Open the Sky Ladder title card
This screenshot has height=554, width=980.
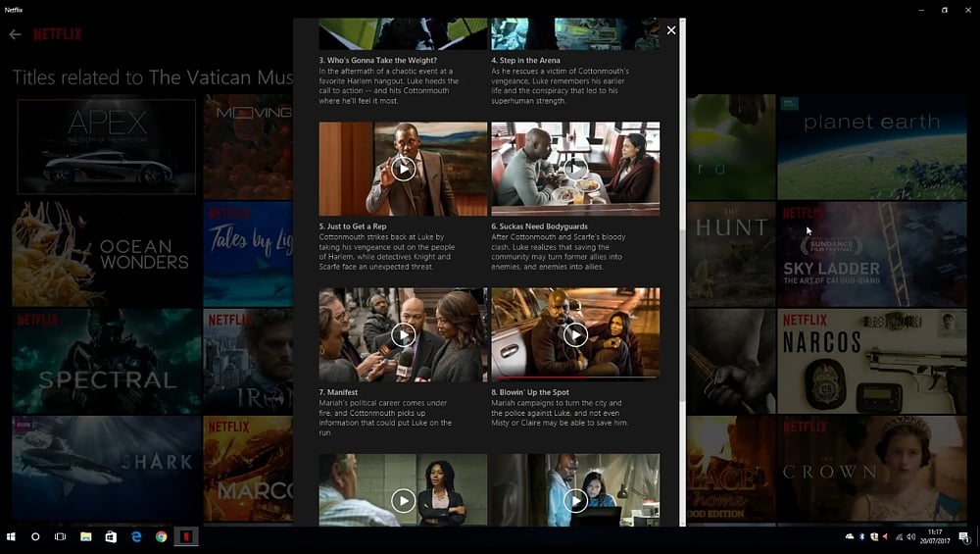872,254
